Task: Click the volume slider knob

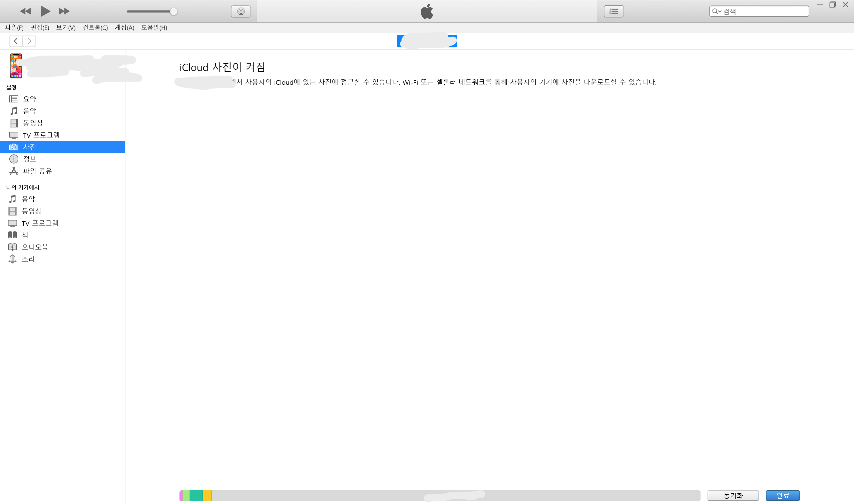Action: click(173, 12)
